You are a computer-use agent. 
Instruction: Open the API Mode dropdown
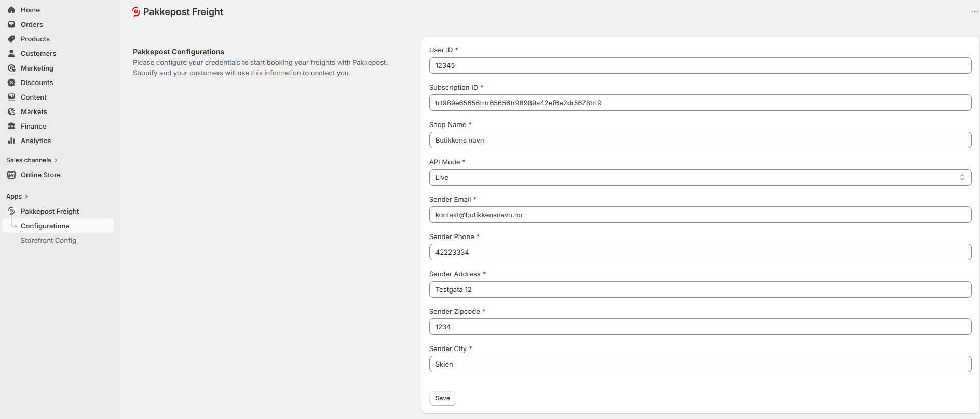700,177
